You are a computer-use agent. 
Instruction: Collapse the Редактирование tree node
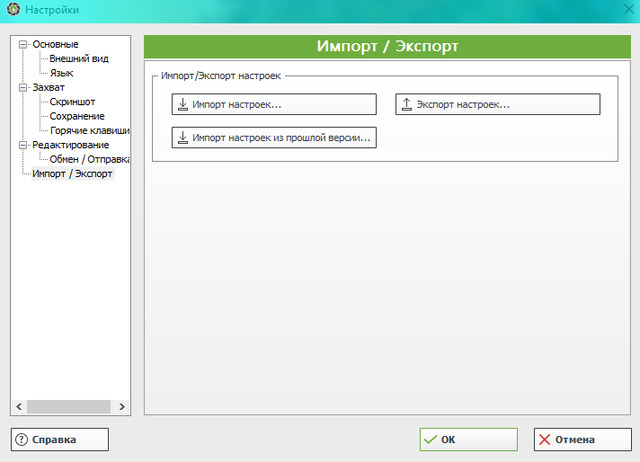coord(23,145)
